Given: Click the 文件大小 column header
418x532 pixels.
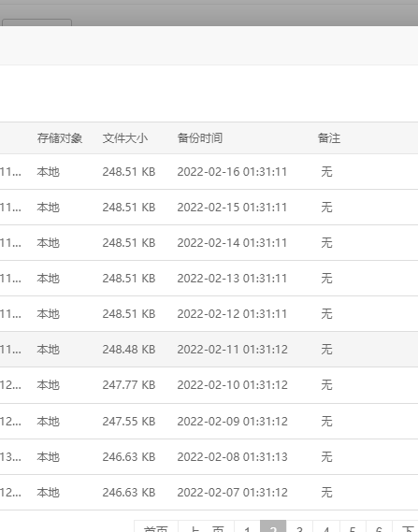Looking at the screenshot, I should click(125, 138).
